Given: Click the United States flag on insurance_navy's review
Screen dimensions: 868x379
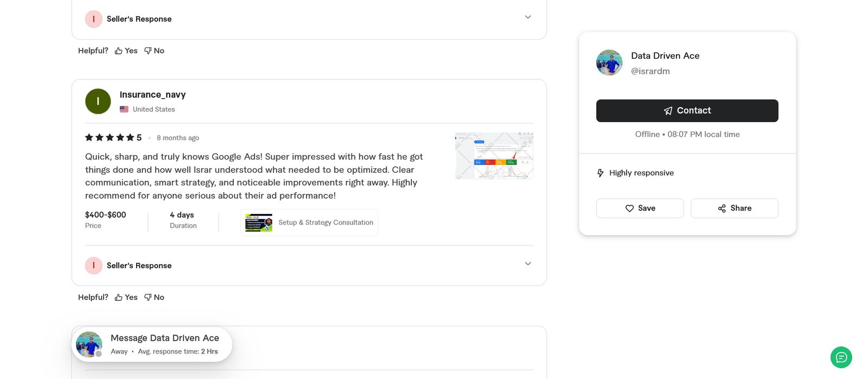Looking at the screenshot, I should pos(123,109).
